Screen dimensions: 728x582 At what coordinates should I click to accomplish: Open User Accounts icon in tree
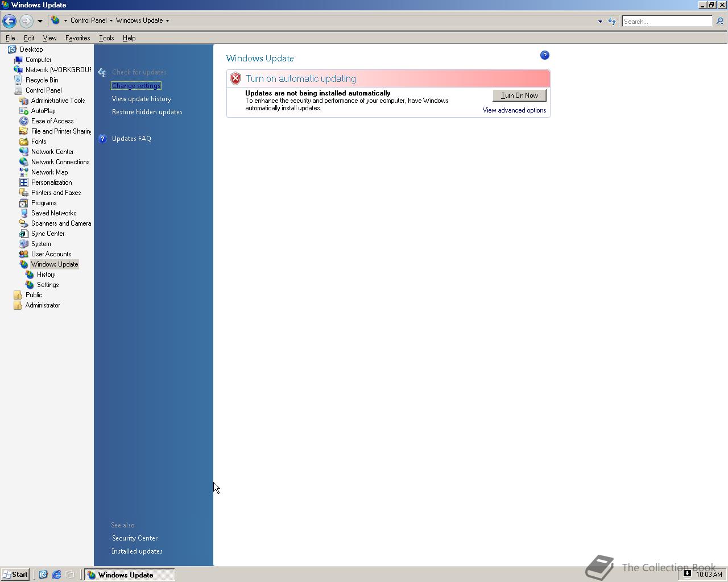click(x=23, y=254)
